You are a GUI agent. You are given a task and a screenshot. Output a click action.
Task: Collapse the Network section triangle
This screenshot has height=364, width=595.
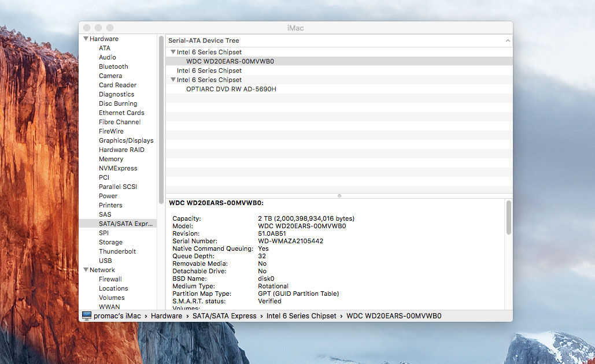click(86, 270)
